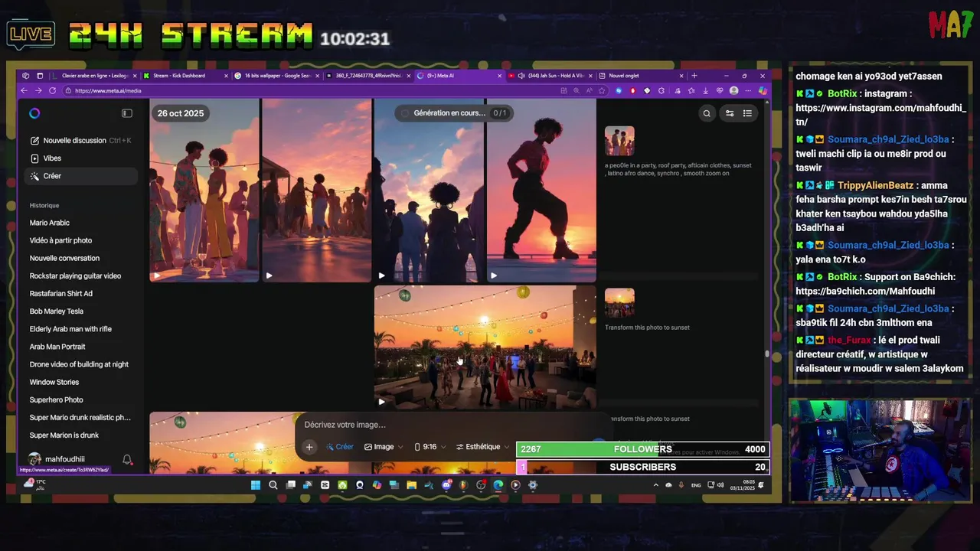Viewport: 980px width, 551px height.
Task: Expand the Image type dropdown
Action: tap(384, 447)
